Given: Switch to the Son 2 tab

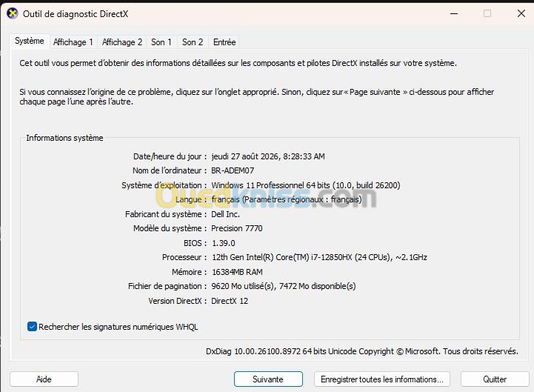Looking at the screenshot, I should pos(193,42).
